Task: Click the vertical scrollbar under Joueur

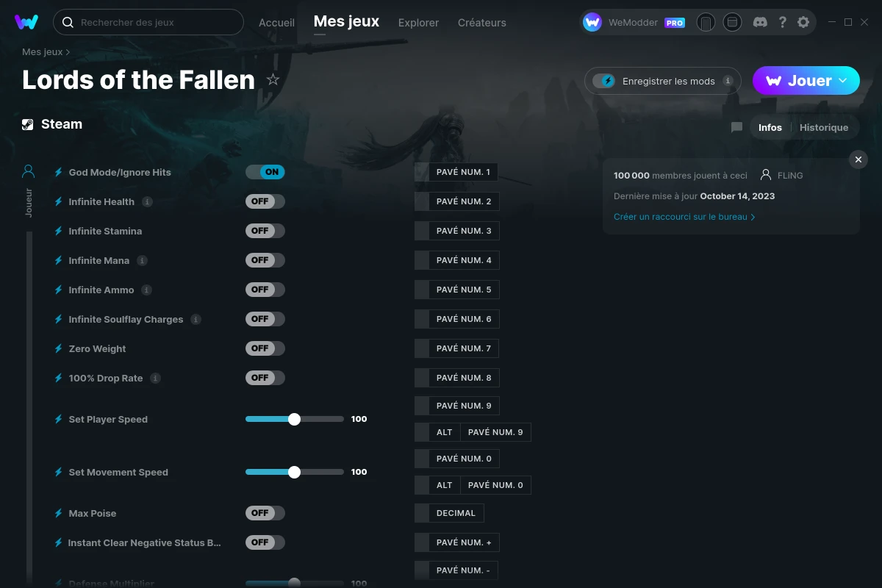Action: tap(29, 408)
